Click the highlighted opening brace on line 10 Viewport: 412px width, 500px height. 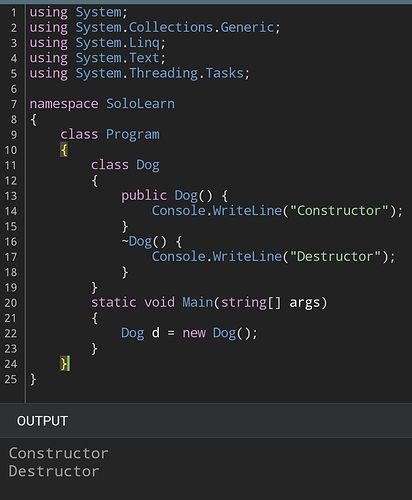point(64,150)
